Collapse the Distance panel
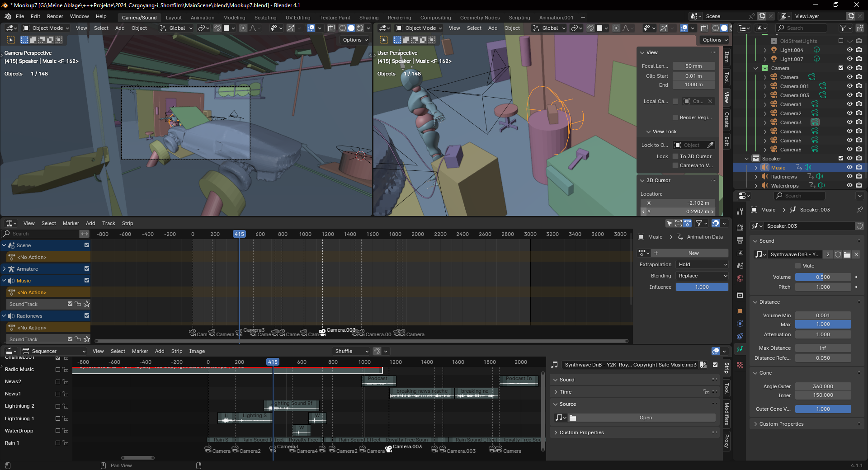Screen dimensions: 868x470 [x=769, y=302]
